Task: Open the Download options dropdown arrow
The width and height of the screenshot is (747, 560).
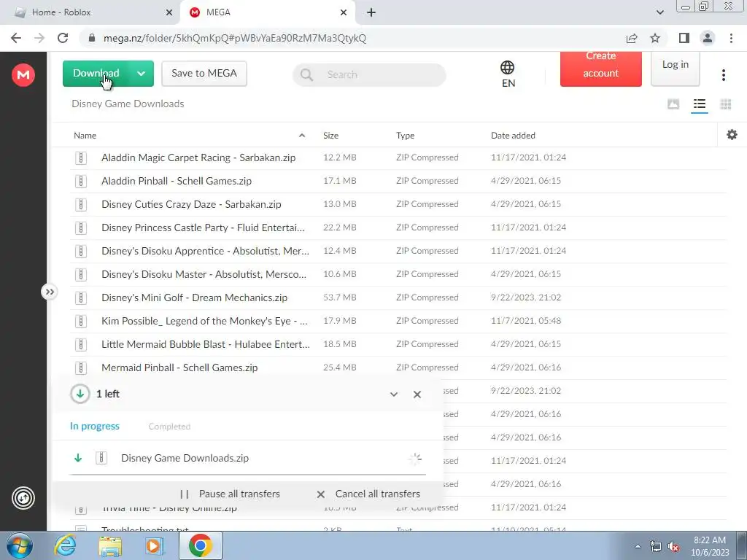Action: click(141, 74)
